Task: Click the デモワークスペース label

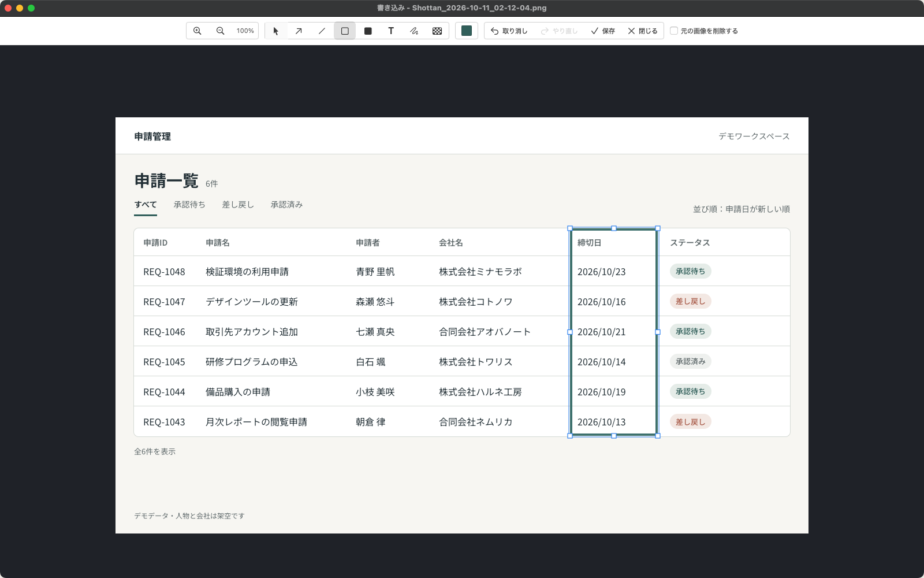Action: pos(754,136)
